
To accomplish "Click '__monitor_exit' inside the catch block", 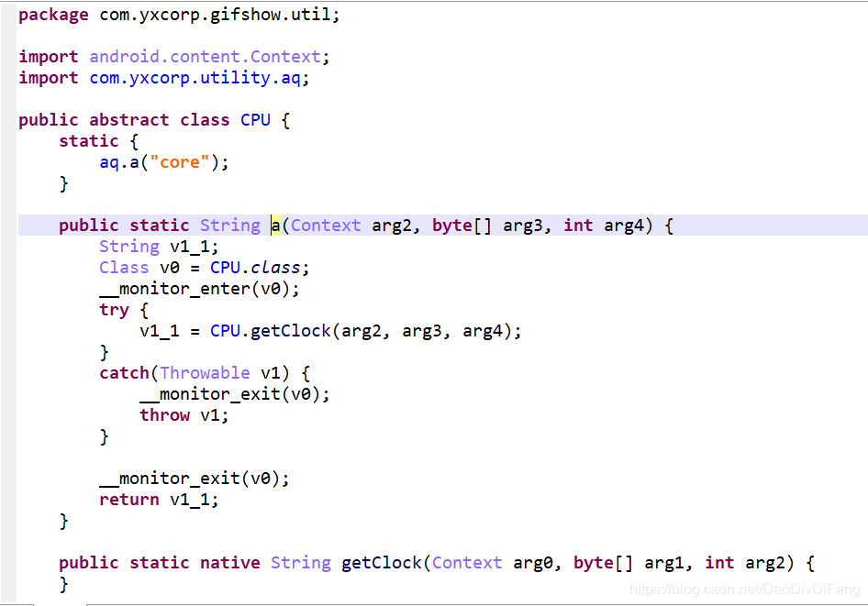I will click(x=210, y=394).
